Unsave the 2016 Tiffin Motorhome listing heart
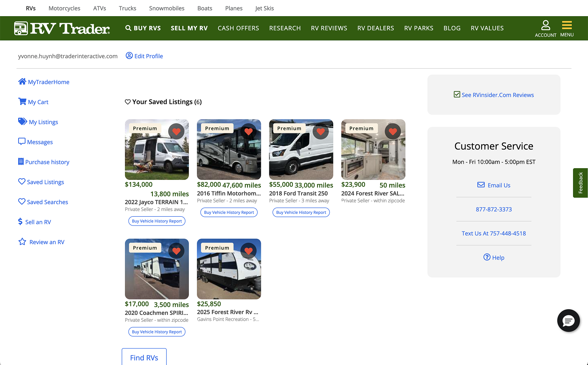This screenshot has height=365, width=588. point(249,131)
